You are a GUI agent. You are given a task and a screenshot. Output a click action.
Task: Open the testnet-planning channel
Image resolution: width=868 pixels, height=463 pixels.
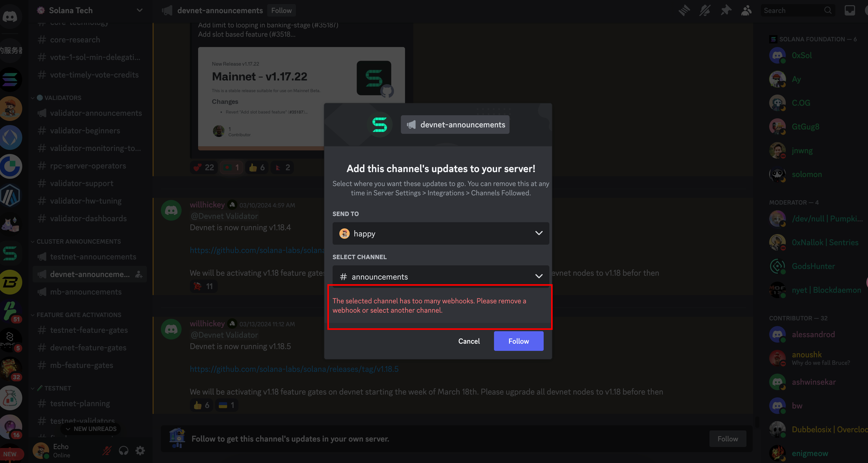click(90, 403)
